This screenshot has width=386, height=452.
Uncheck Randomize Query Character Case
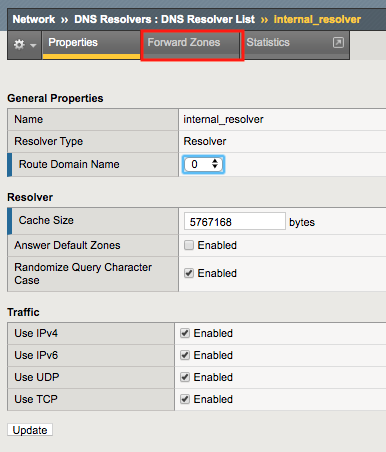[x=189, y=273]
